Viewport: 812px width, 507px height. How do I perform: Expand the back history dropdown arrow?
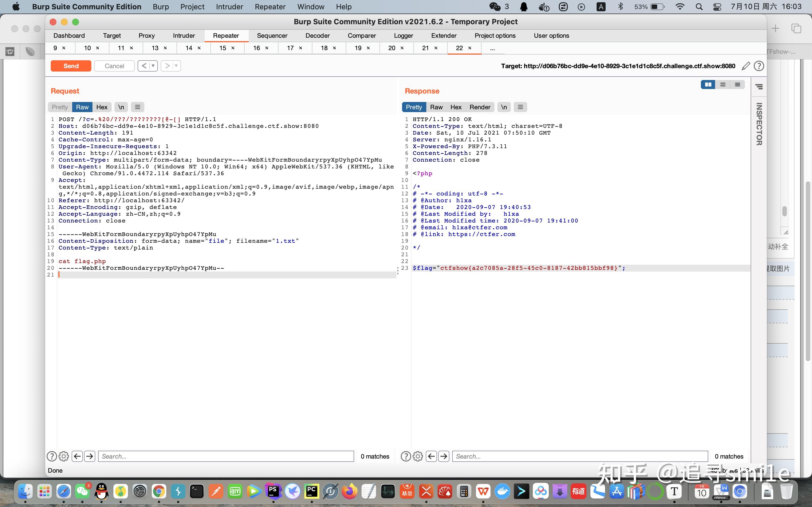(153, 66)
